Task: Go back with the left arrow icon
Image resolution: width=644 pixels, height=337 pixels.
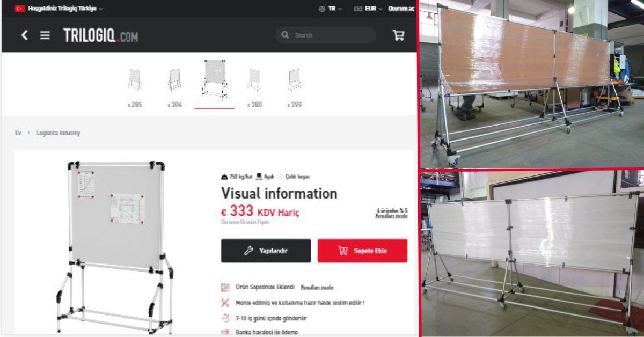Action: (24, 35)
